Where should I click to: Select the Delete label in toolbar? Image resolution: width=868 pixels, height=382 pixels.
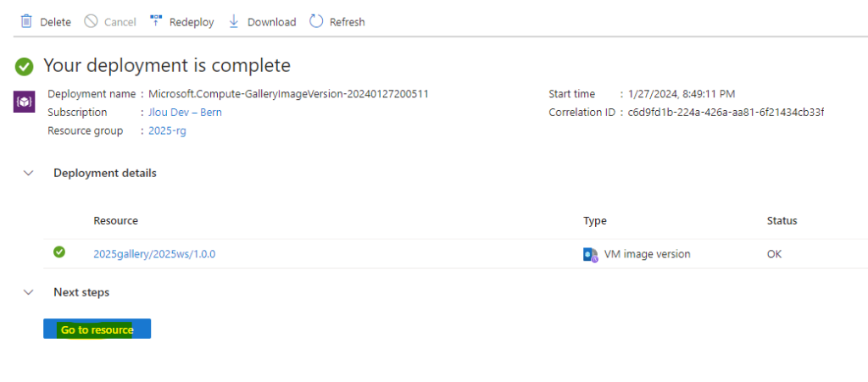55,22
